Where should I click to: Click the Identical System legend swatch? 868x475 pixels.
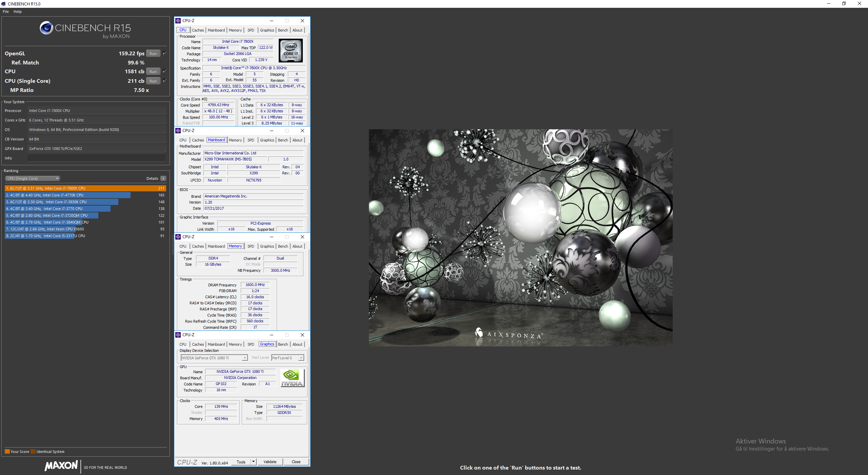[33, 452]
